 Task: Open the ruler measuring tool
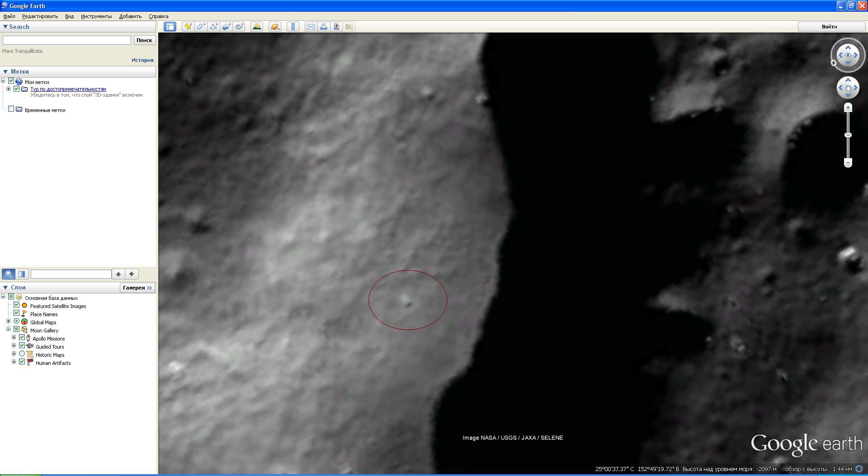[x=293, y=27]
